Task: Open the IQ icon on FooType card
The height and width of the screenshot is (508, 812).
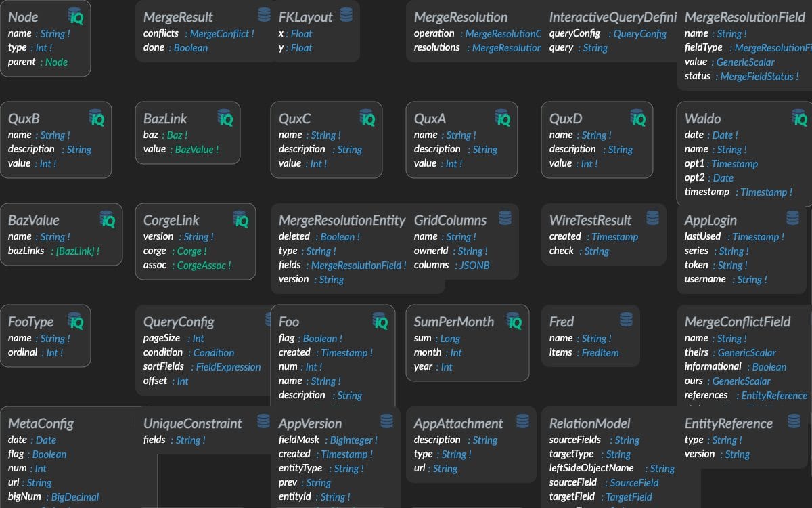Action: point(75,322)
